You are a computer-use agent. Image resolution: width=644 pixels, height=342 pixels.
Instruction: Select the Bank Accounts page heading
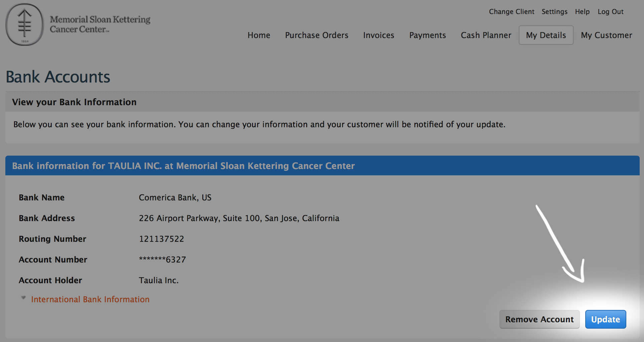pyautogui.click(x=58, y=77)
